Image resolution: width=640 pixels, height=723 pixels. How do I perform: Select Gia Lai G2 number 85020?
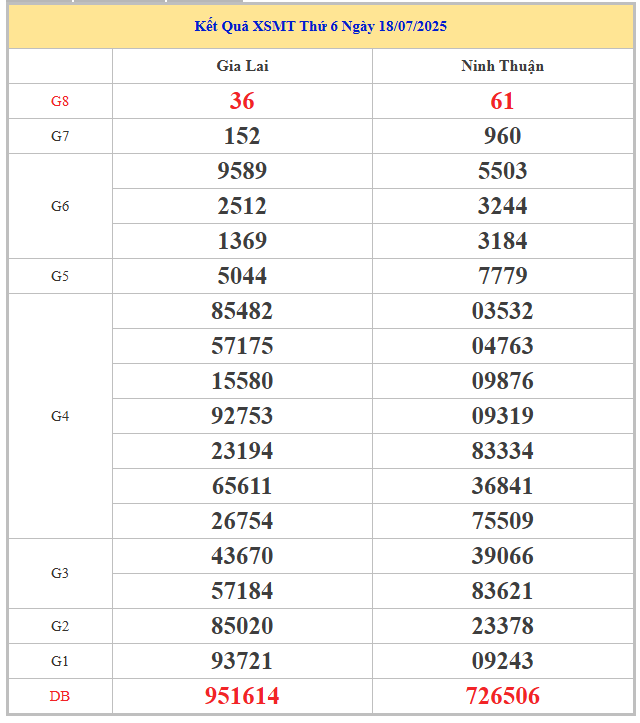click(x=242, y=626)
